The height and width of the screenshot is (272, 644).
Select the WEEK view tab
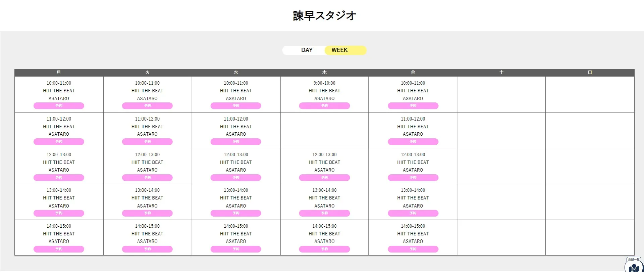click(339, 50)
